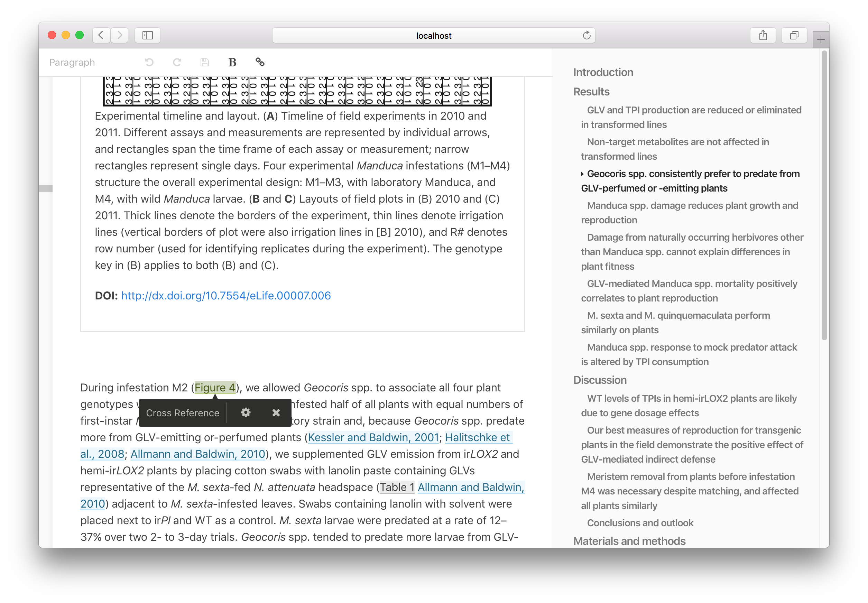
Task: Toggle bold formatting button
Action: click(x=232, y=62)
